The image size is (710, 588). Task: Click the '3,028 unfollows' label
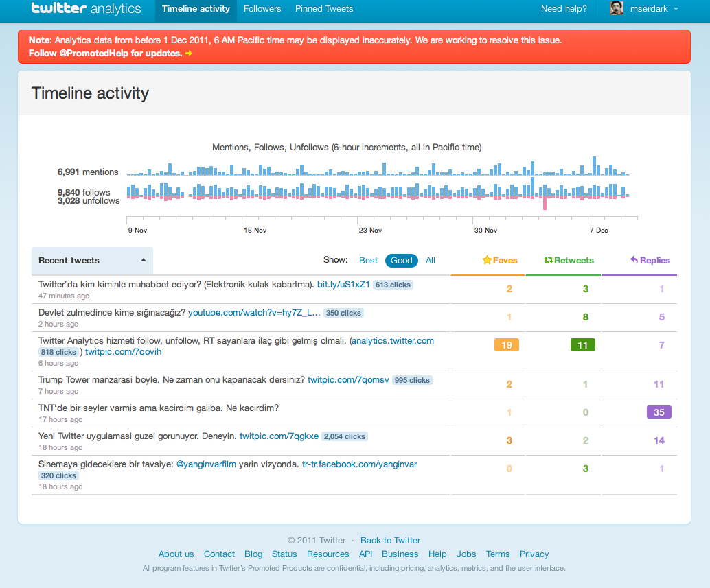(89, 201)
